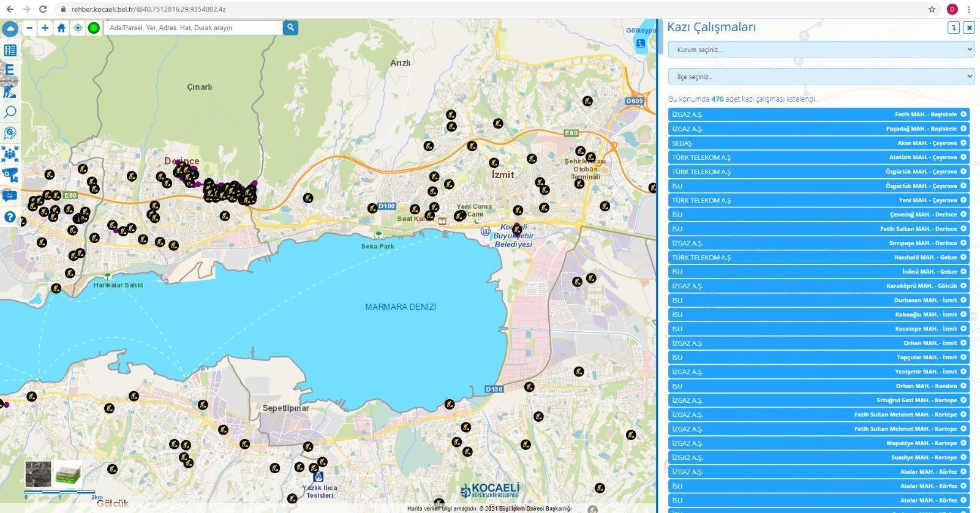Screen dimensions: 980x513
Task: Expand İSU Orhan MAH. - Kandıra row
Action: tap(819, 386)
